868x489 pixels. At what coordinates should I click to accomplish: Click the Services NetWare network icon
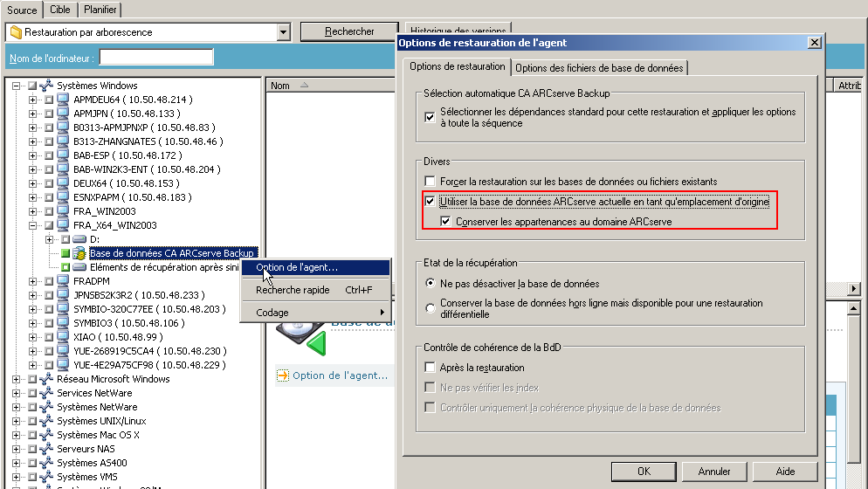[x=46, y=393]
